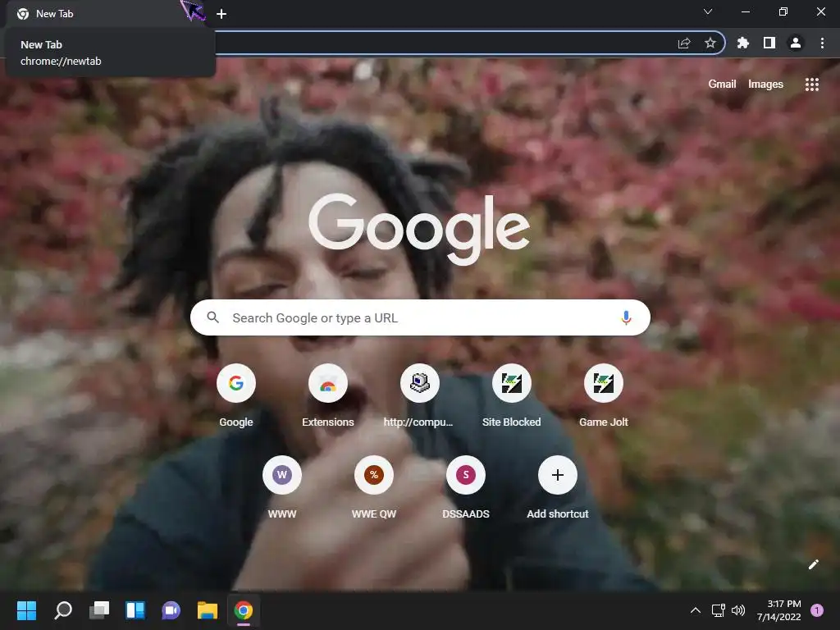Bookmark this tab with star icon
This screenshot has width=840, height=630.
pyautogui.click(x=710, y=43)
